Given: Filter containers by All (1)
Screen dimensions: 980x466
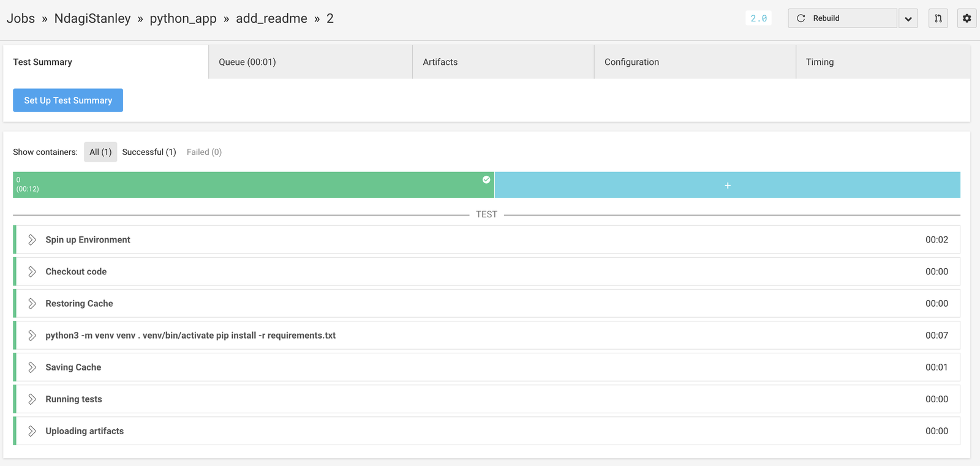Looking at the screenshot, I should tap(100, 152).
